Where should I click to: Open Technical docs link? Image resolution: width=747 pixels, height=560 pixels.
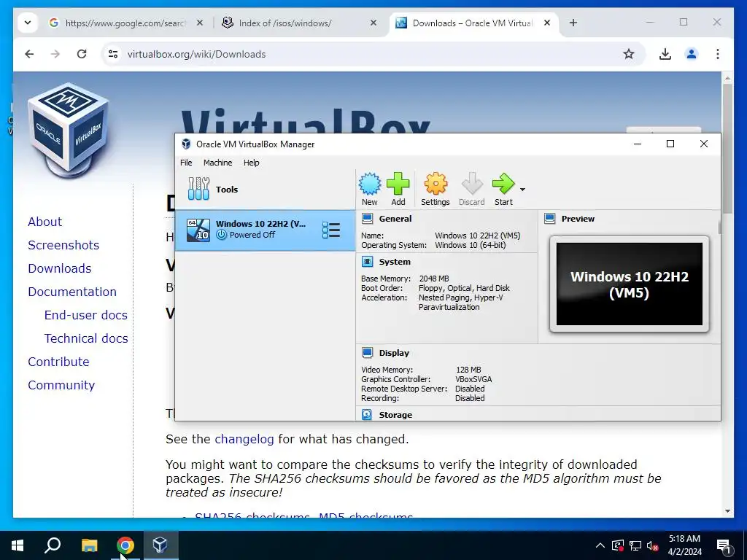point(86,338)
